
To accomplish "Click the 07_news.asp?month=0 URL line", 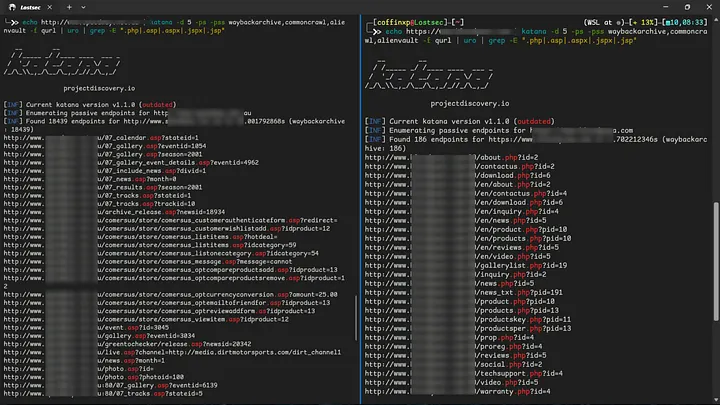I will pyautogui.click(x=90, y=179).
